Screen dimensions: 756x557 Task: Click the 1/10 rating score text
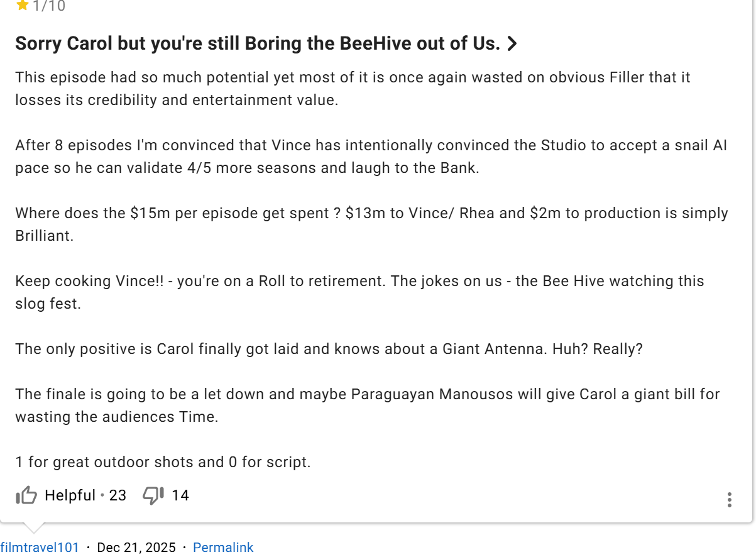click(x=49, y=6)
